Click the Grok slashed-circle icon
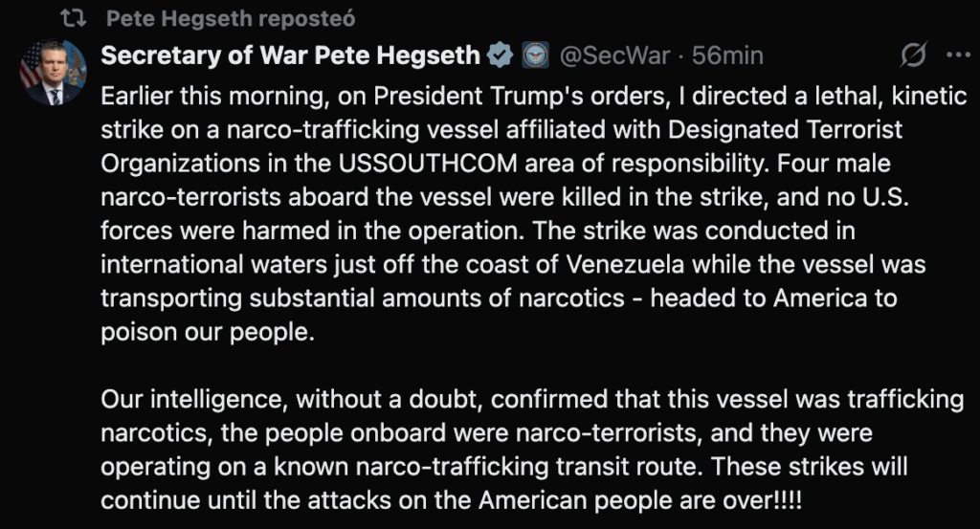 point(914,55)
